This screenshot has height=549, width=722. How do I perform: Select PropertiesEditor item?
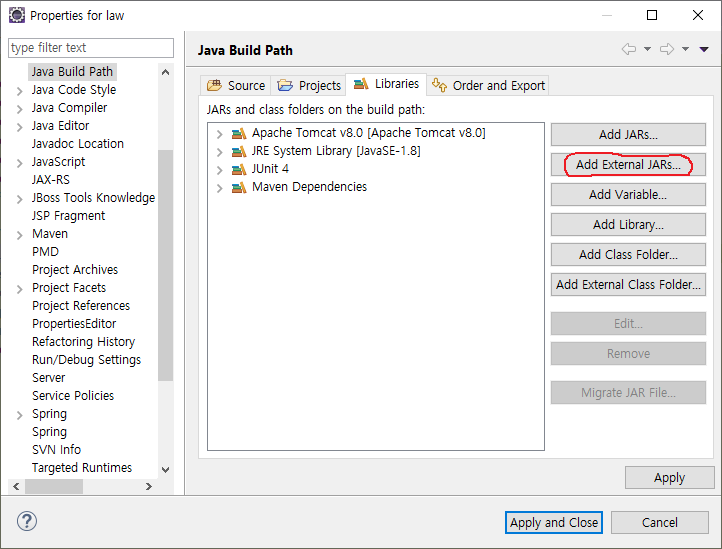coord(74,323)
